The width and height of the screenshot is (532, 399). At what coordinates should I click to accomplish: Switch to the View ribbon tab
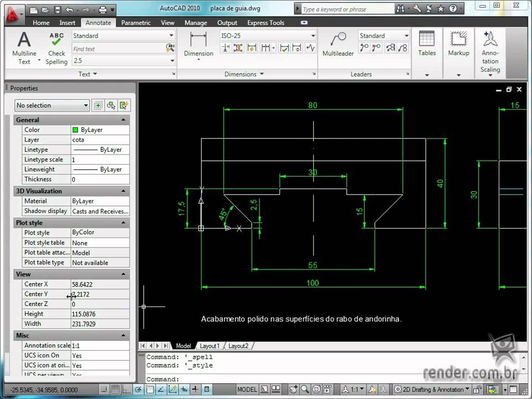(167, 23)
